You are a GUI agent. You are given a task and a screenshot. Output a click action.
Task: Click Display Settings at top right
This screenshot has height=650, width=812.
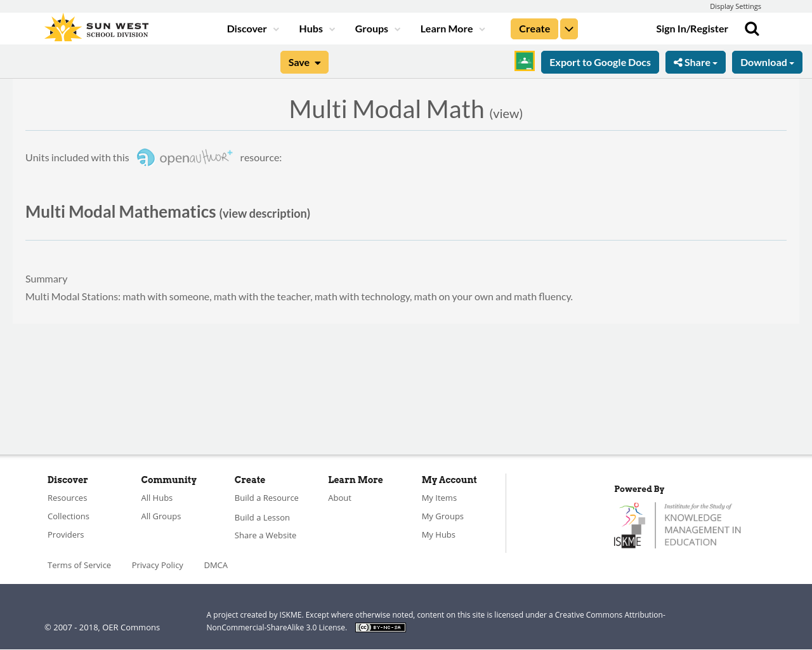click(x=735, y=5)
